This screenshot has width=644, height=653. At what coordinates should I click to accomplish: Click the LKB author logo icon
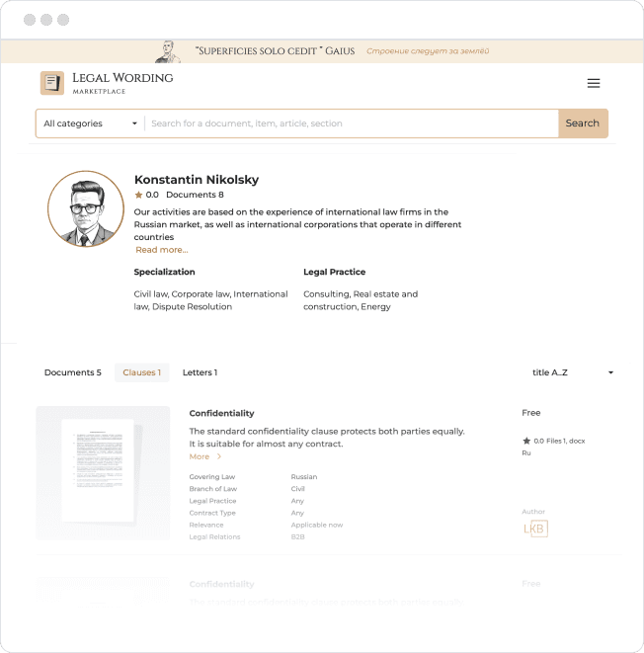(534, 529)
